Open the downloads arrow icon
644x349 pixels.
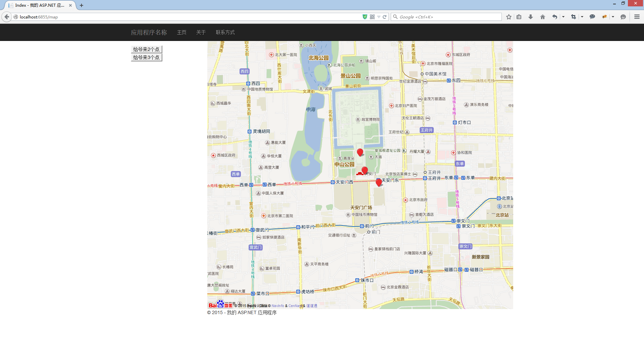[531, 17]
